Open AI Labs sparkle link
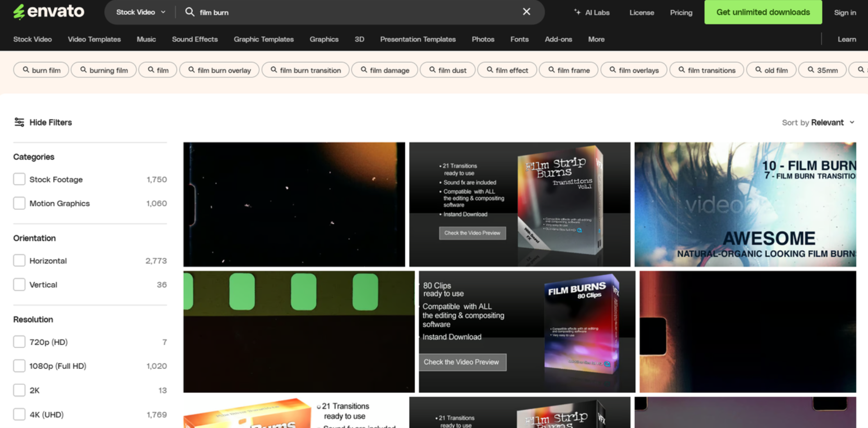 (x=592, y=12)
